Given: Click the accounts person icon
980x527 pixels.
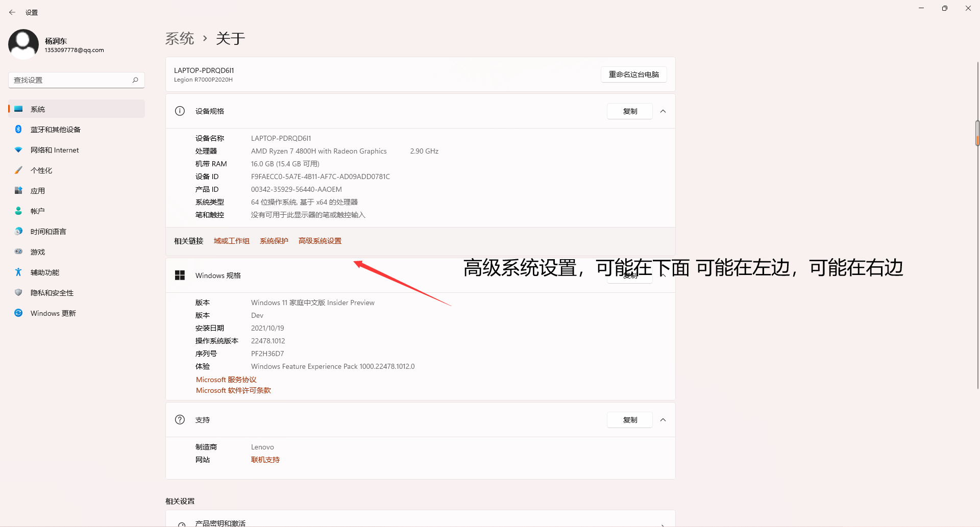Looking at the screenshot, I should (18, 211).
